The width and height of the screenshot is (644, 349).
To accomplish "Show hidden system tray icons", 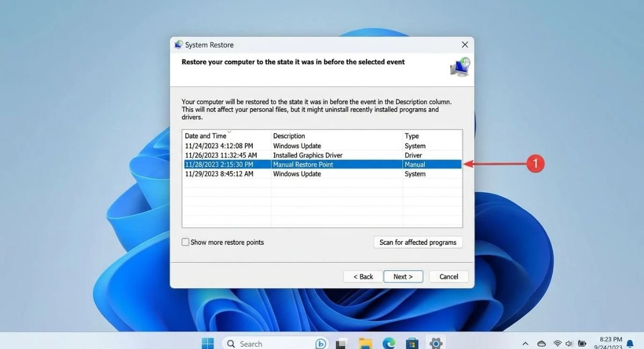I will pos(525,344).
